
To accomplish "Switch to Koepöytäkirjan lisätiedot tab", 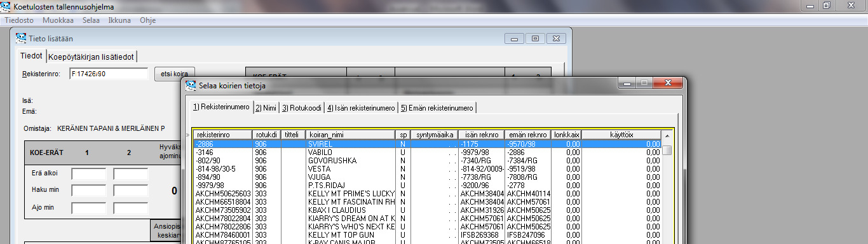I will click(92, 57).
